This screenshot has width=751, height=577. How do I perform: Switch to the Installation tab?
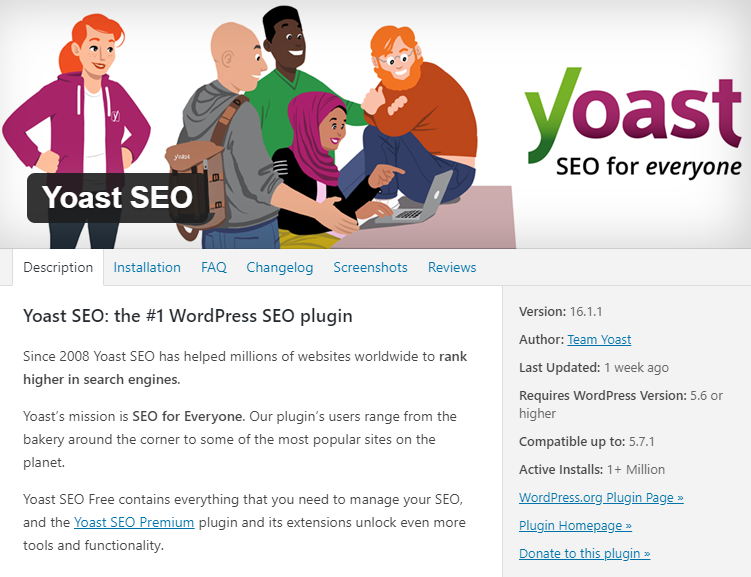coord(147,267)
